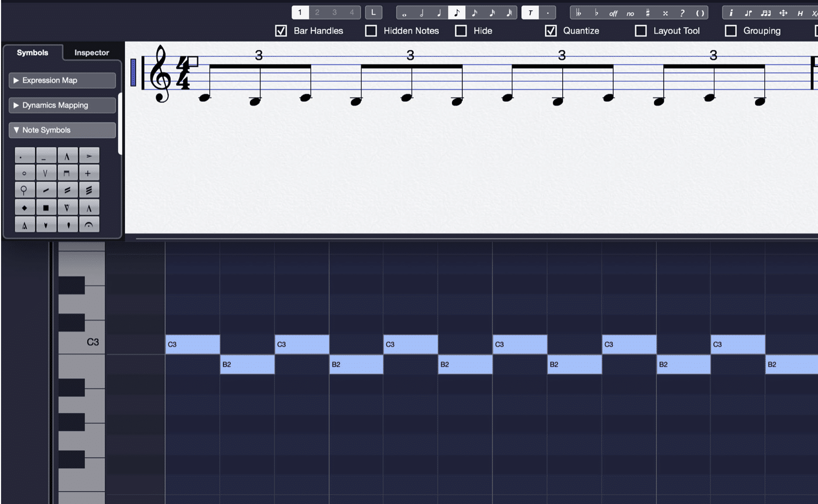
Task: Select the sixteenth note value
Action: coord(474,13)
